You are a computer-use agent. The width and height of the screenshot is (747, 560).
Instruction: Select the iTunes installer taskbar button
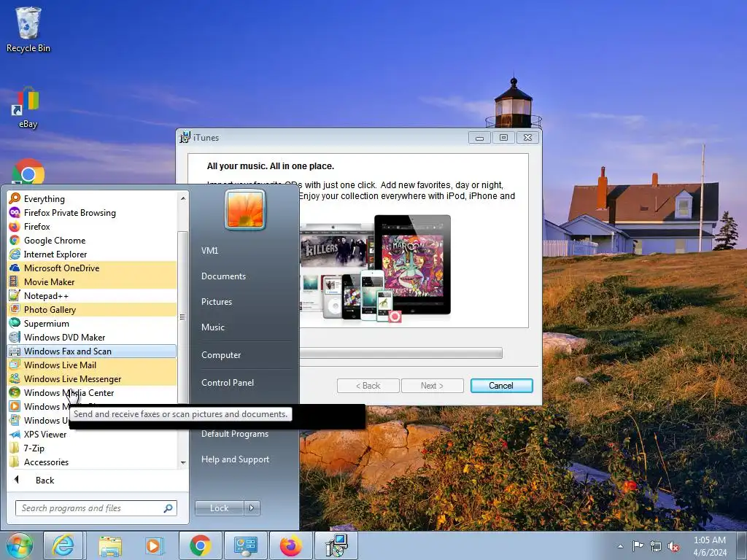(336, 545)
